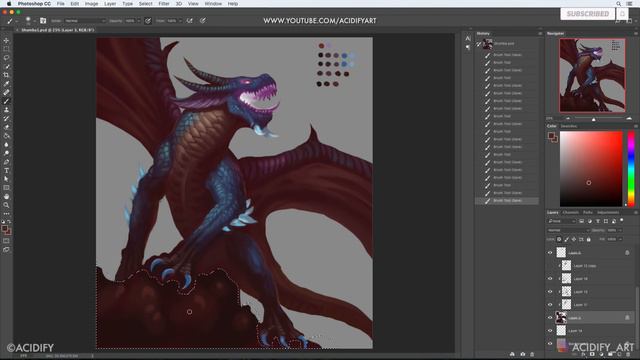Toggle pressure for opacity in options bar
The width and height of the screenshot is (640, 360).
tap(148, 20)
